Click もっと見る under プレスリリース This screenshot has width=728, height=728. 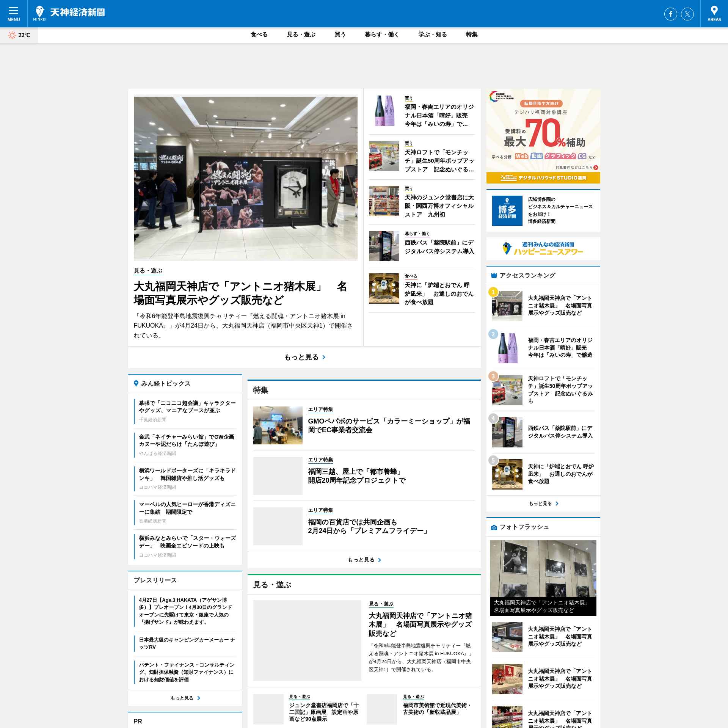[x=185, y=698]
